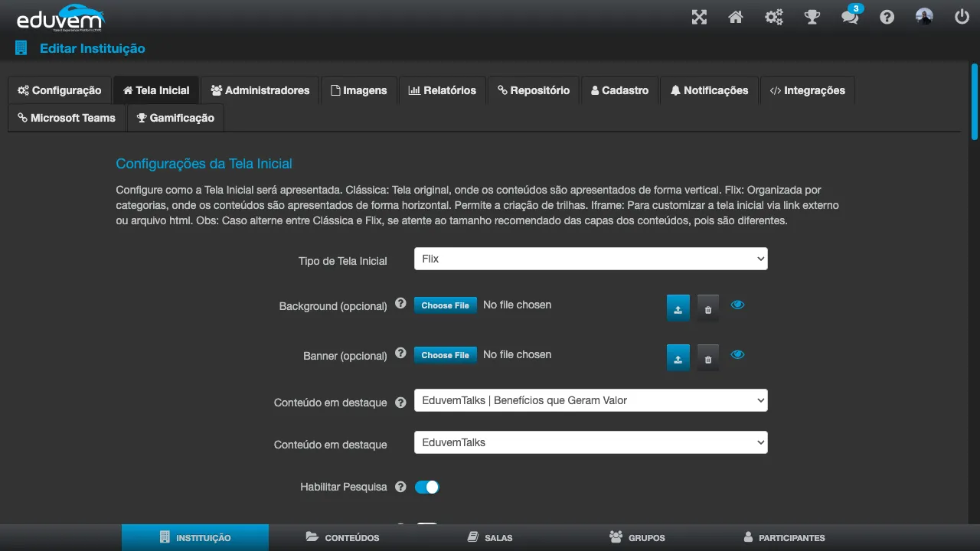Go to Cadastro tab
Viewport: 980px width, 551px height.
coord(620,90)
